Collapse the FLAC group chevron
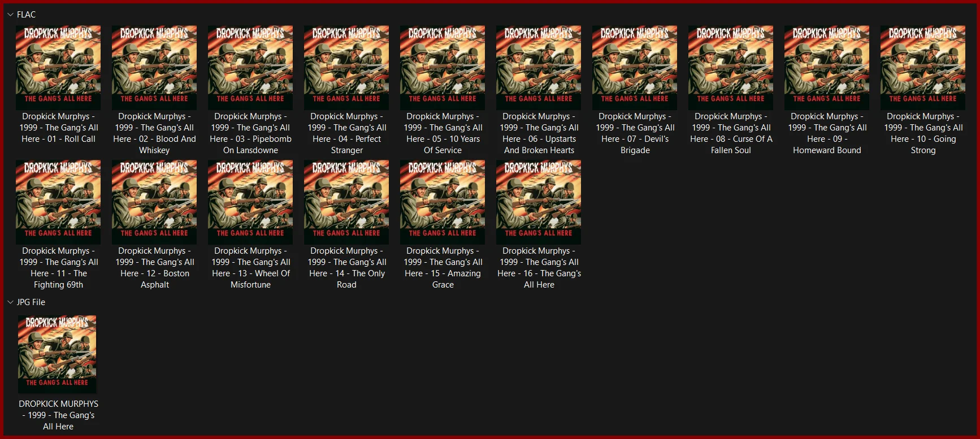The width and height of the screenshot is (980, 439). click(10, 15)
